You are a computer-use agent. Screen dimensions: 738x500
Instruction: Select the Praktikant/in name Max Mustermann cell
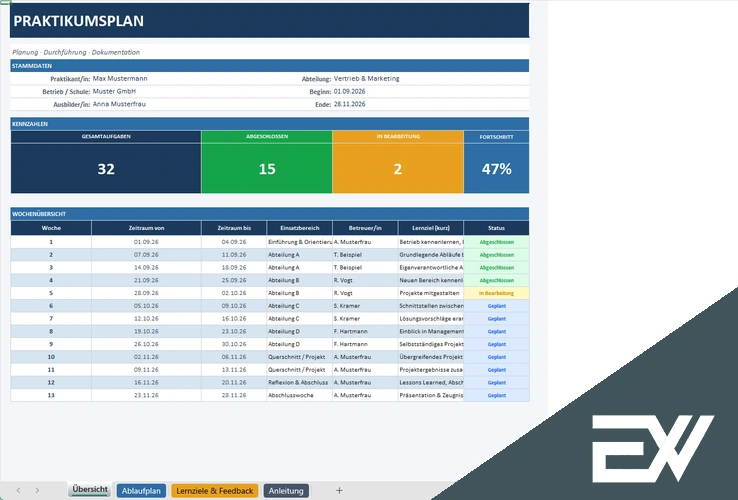tap(120, 79)
